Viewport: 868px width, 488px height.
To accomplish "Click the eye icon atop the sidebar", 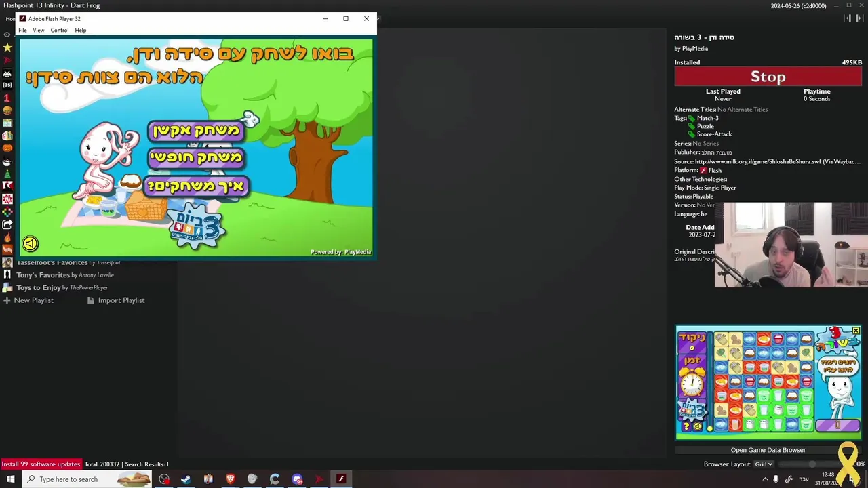I will point(7,35).
